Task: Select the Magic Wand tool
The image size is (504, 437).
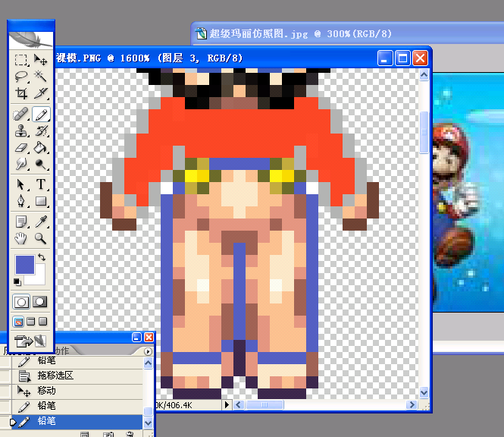Action: 41,77
